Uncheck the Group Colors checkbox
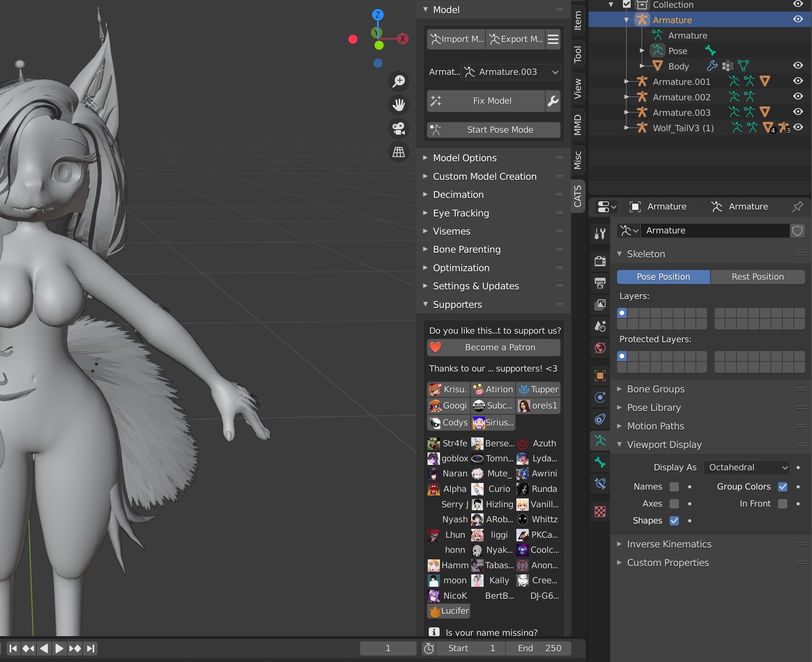The width and height of the screenshot is (812, 662). (783, 487)
